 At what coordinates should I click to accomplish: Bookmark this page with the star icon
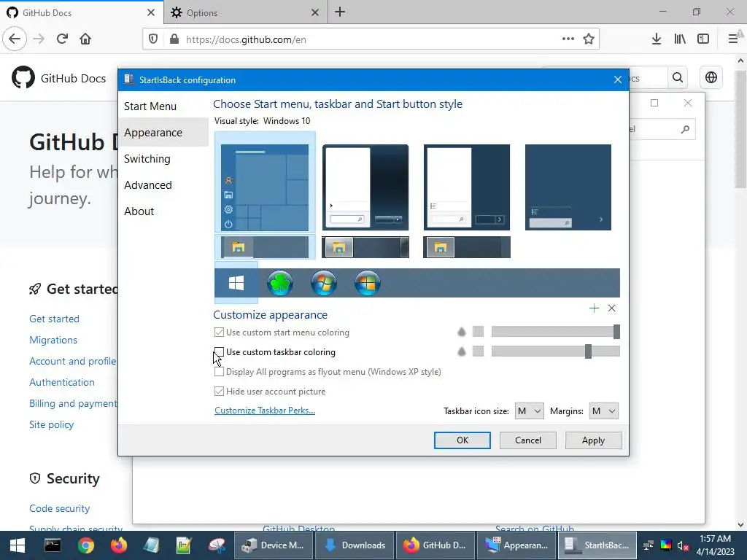pos(589,39)
